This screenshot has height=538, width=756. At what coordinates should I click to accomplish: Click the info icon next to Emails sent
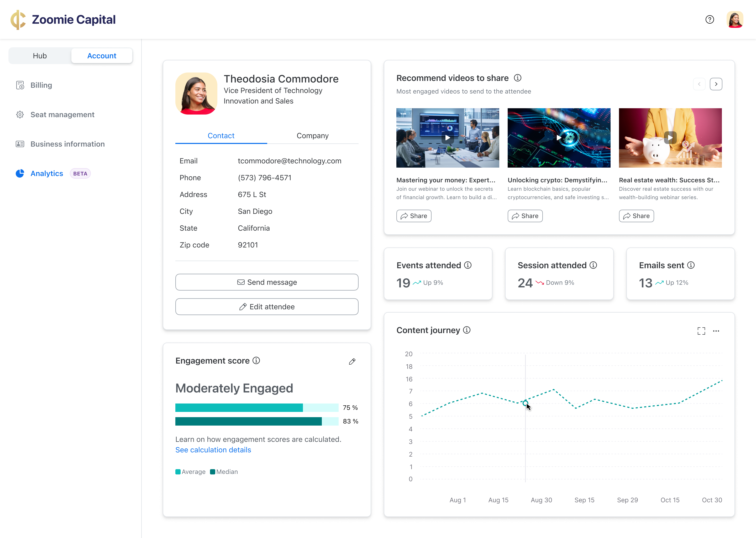(x=691, y=265)
